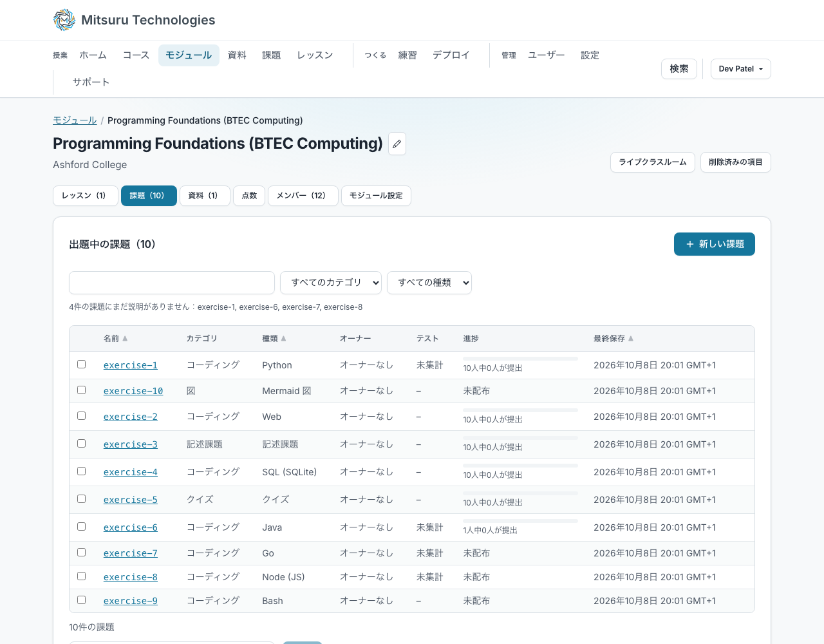Viewport: 824px width, 644px height.
Task: Open the モジュール設定 tab
Action: click(376, 196)
